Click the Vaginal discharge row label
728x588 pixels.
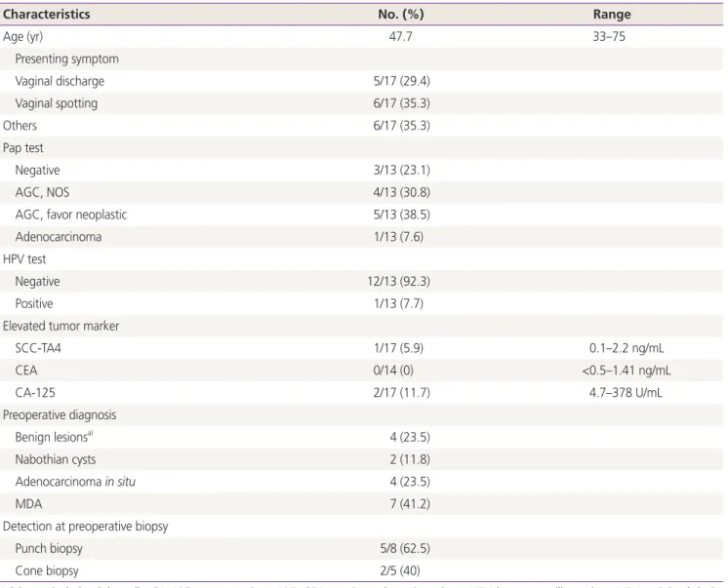point(60,81)
